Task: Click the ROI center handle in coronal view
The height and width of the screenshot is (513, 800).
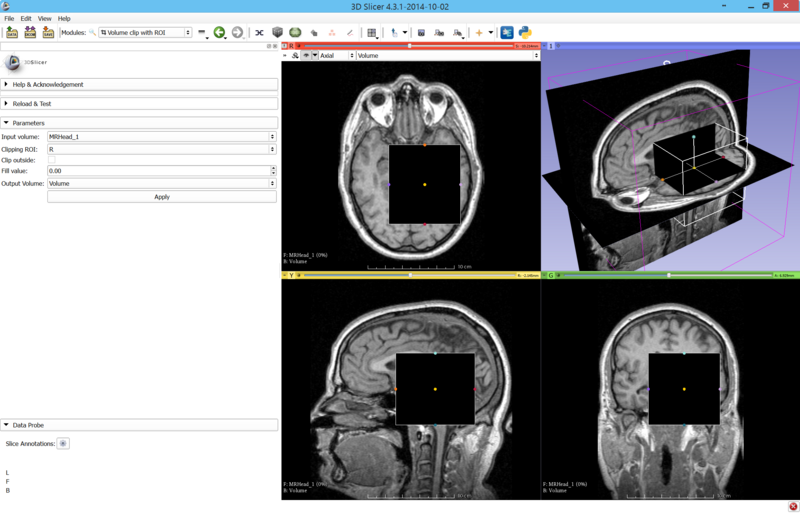Action: (x=684, y=389)
